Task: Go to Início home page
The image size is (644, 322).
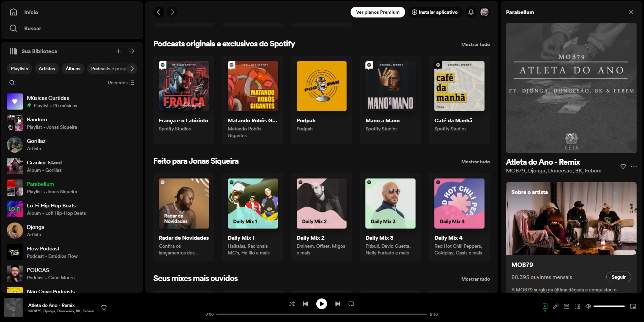Action: click(x=24, y=12)
